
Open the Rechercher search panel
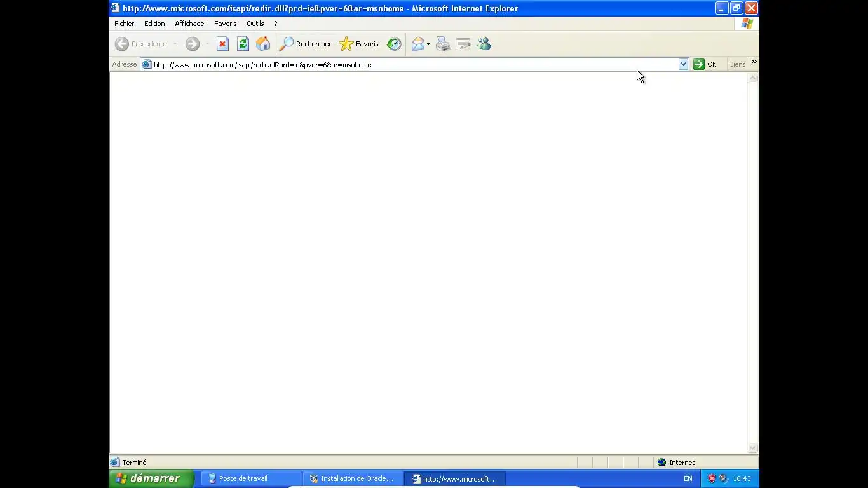point(306,44)
